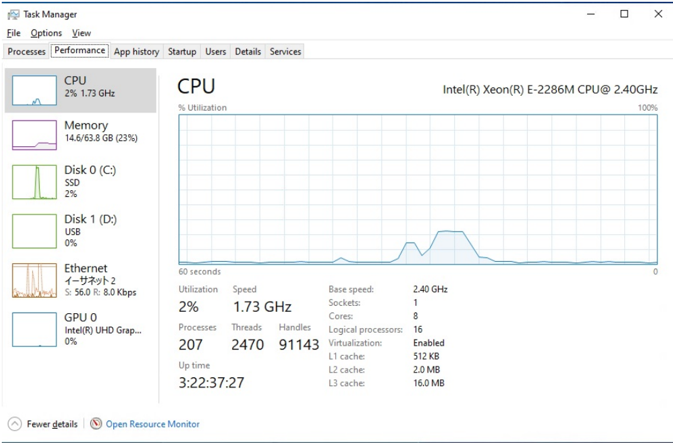Go to the Startup tab
Image resolution: width=673 pixels, height=445 pixels.
click(182, 51)
